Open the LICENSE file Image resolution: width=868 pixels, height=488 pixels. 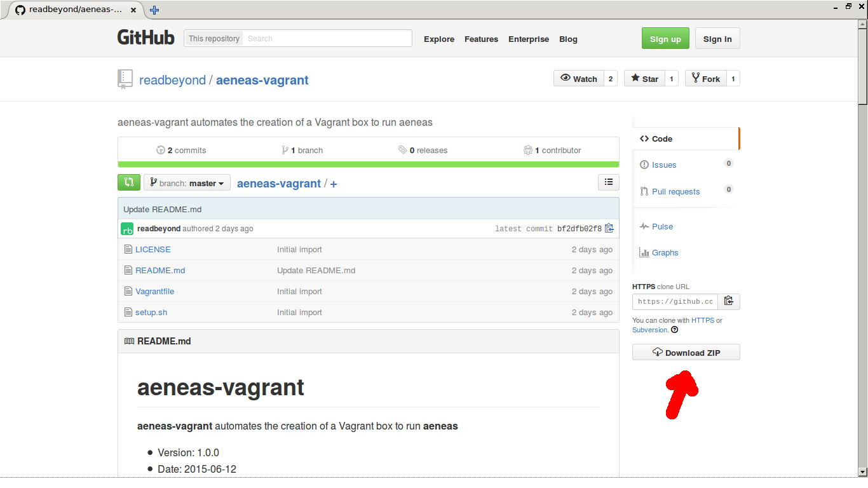click(153, 249)
